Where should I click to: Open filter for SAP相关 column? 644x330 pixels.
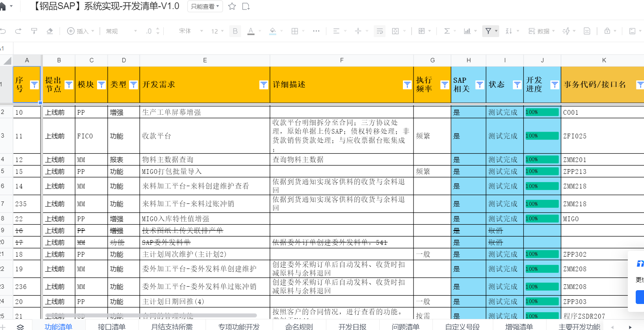click(x=480, y=85)
